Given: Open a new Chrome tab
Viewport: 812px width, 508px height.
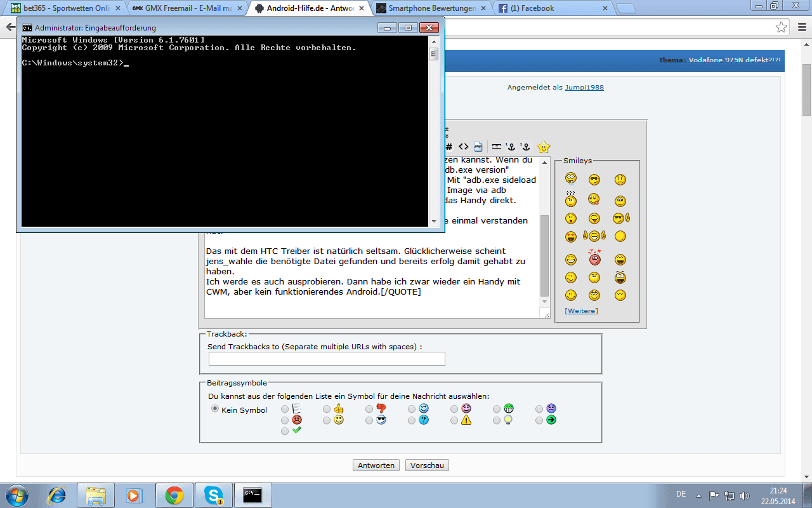Looking at the screenshot, I should point(625,8).
